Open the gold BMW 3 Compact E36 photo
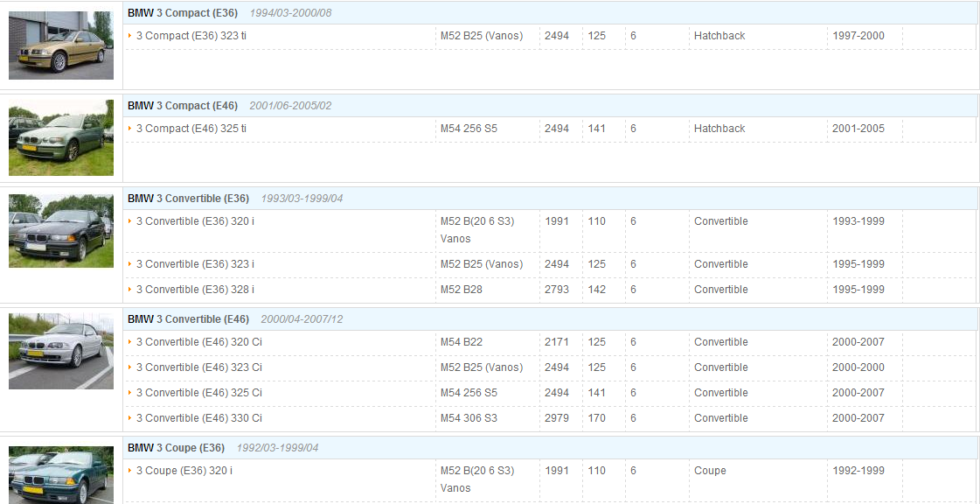This screenshot has width=980, height=504. [61, 45]
